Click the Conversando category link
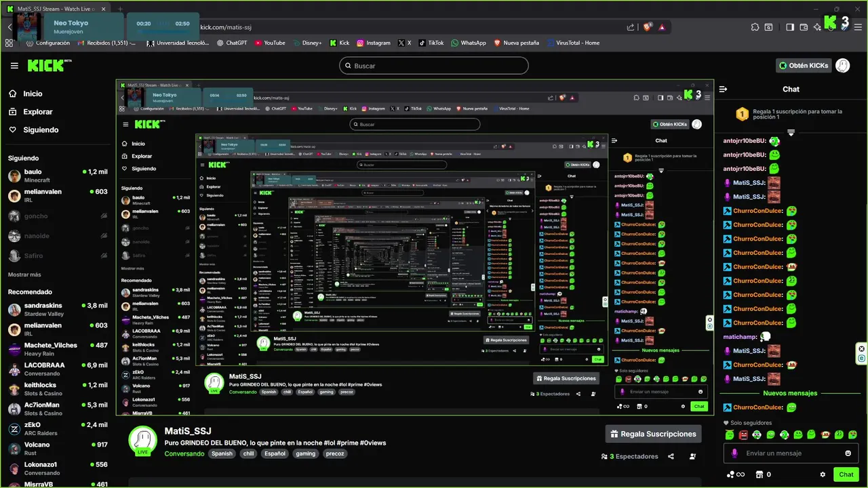The width and height of the screenshot is (868, 488). coord(184,453)
